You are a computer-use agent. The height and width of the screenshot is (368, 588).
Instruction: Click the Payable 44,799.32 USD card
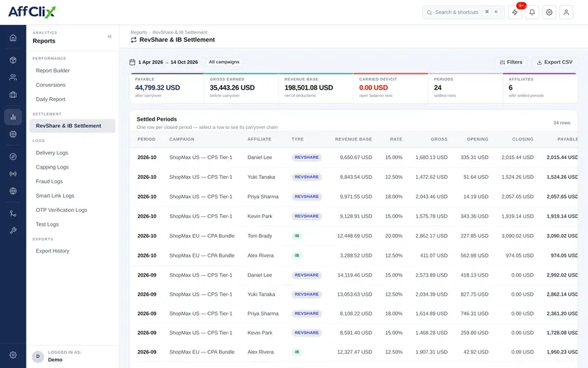point(167,88)
